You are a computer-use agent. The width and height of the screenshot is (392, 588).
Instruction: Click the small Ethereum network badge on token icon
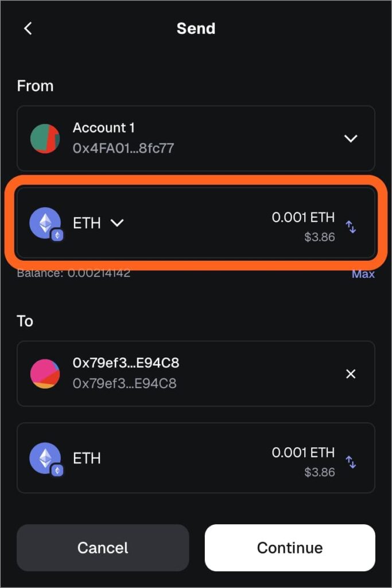click(x=56, y=235)
